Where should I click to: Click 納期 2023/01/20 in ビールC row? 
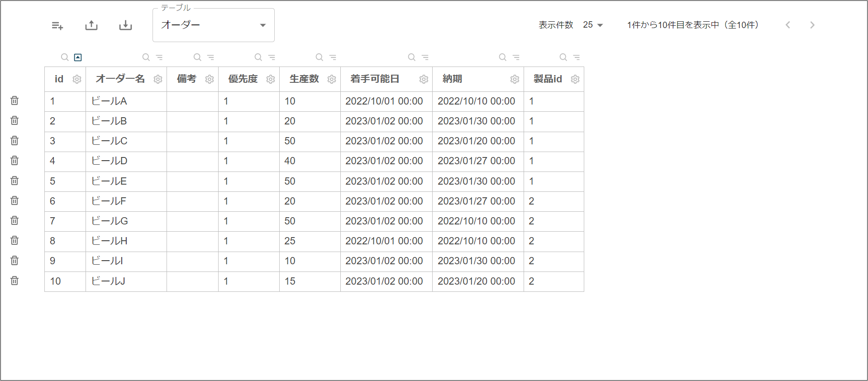coord(478,141)
